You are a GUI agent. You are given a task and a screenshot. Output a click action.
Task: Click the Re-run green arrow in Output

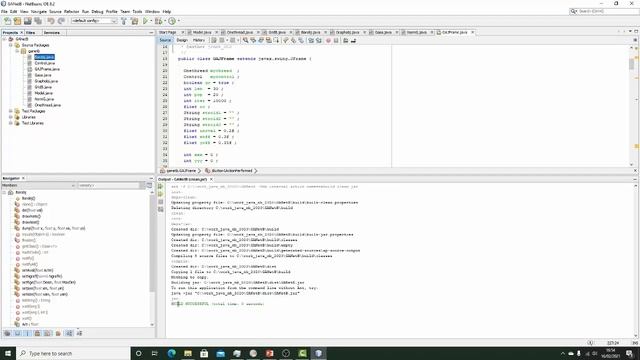click(161, 187)
